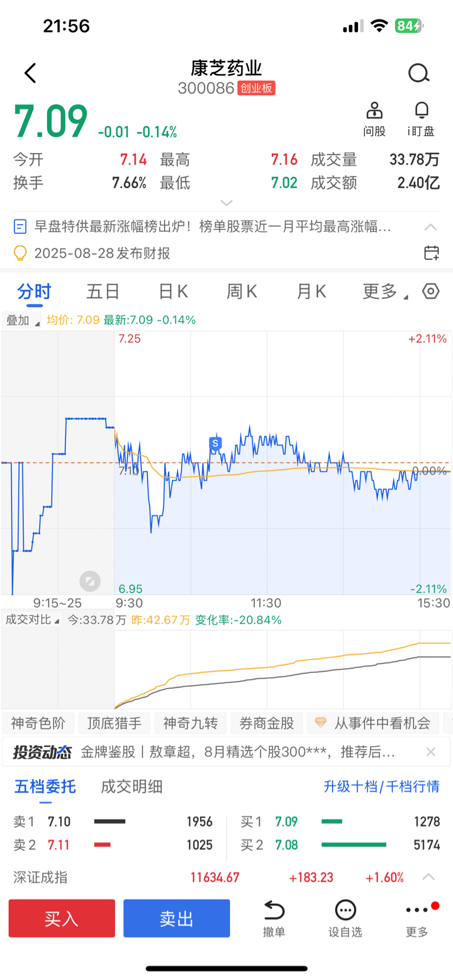Tap the 创业板 badge
This screenshot has height=980, width=453.
pyautogui.click(x=257, y=88)
